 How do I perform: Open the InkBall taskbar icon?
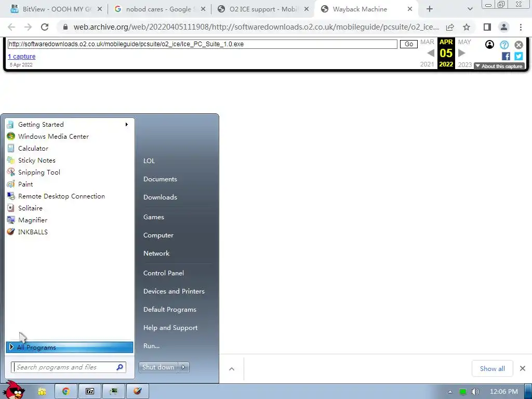[x=137, y=392]
